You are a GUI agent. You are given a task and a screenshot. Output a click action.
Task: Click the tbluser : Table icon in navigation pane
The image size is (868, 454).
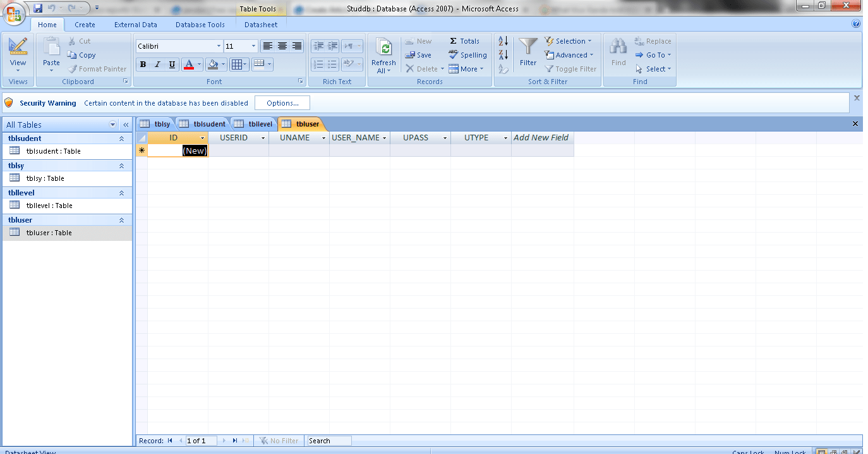click(x=15, y=232)
